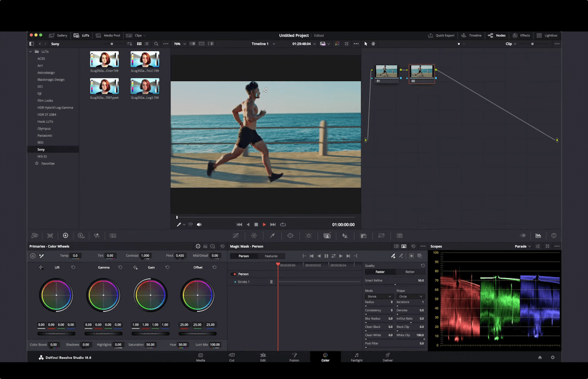Select Faster quality mode
Image resolution: width=588 pixels, height=379 pixels.
click(380, 272)
